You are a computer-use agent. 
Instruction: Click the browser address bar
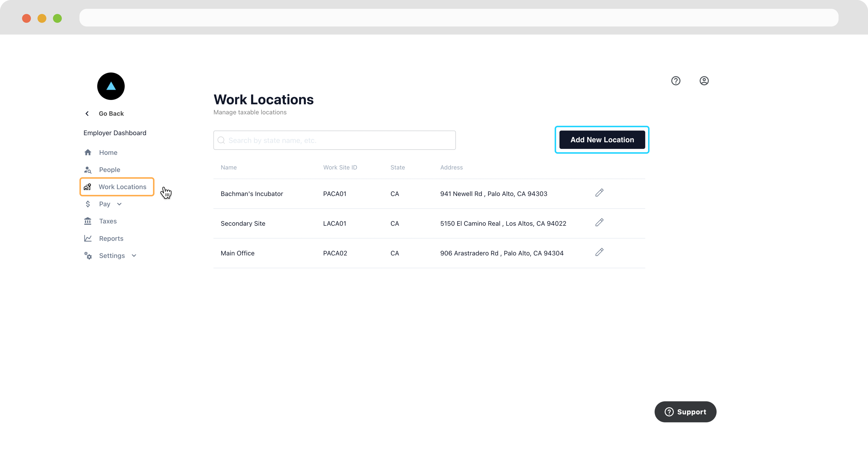458,17
